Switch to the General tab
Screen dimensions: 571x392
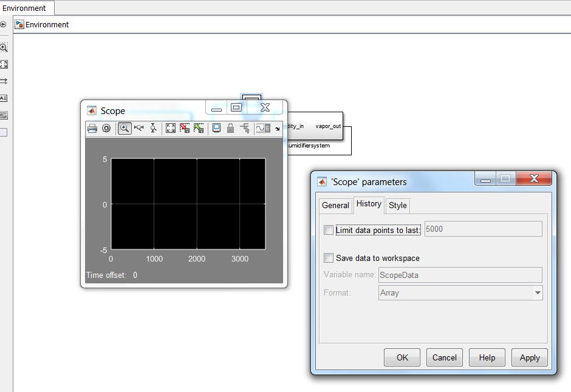click(x=335, y=205)
